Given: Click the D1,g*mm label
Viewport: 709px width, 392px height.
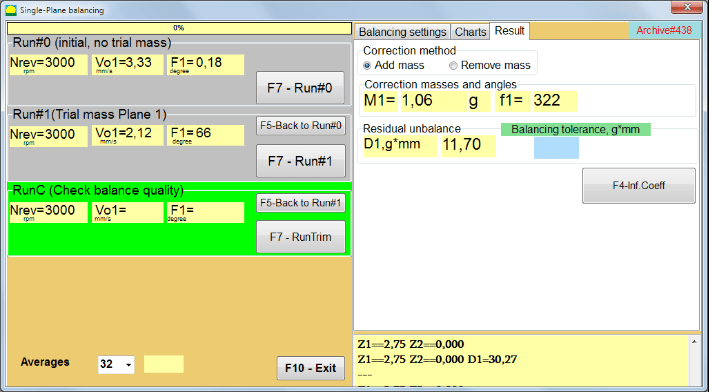Looking at the screenshot, I should point(400,146).
